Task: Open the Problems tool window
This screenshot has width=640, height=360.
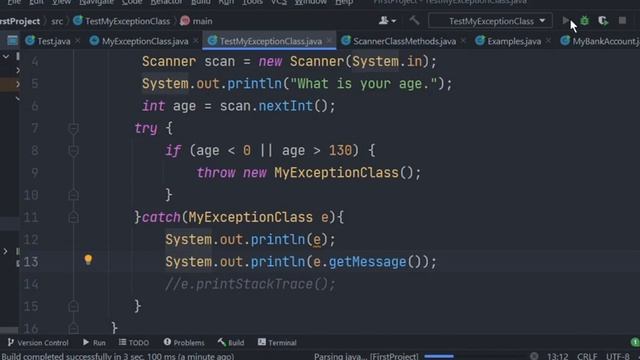Action: coord(184,342)
